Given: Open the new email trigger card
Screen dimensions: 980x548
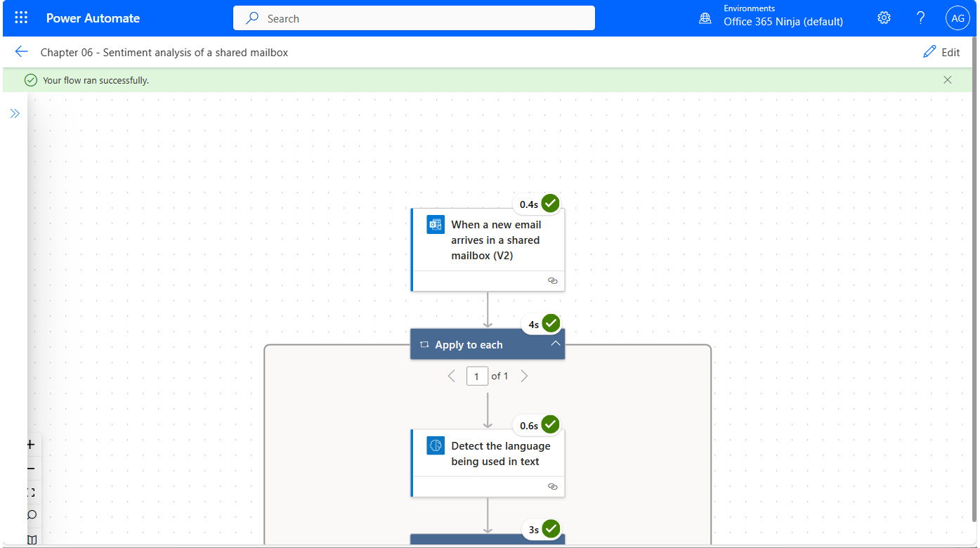Looking at the screenshot, I should pyautogui.click(x=488, y=249).
